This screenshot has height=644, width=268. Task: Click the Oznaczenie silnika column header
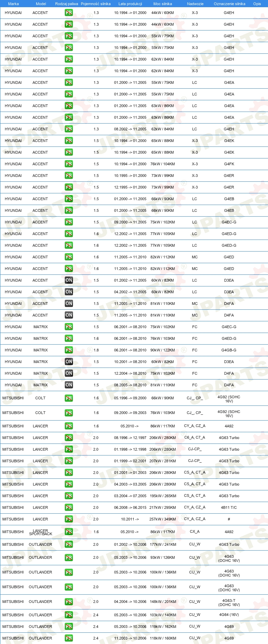[x=230, y=4]
